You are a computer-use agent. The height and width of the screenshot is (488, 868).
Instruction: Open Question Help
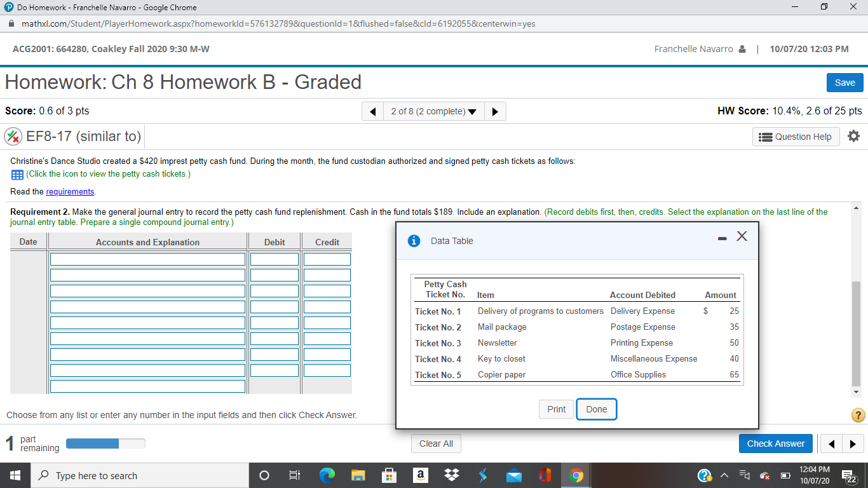796,136
